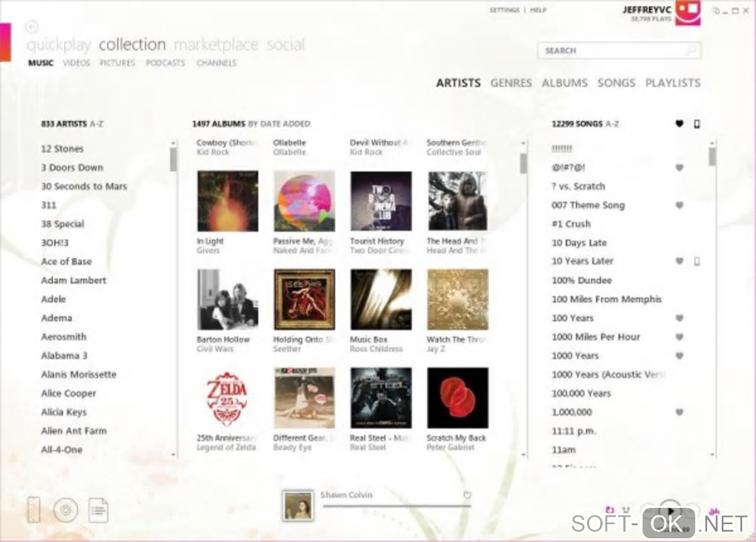Viewport: 756px width, 542px height.
Task: Select the Barton Hollow album cover
Action: 228,300
